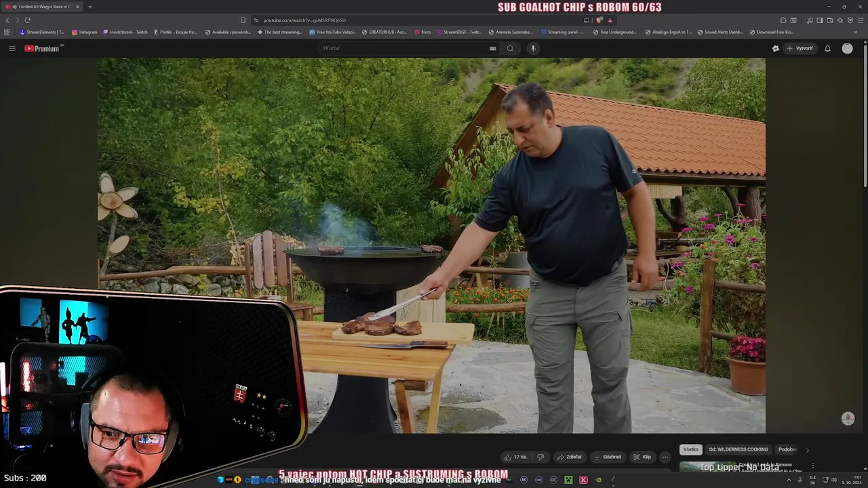Open Instagram bookmark
The width and height of the screenshot is (868, 488).
point(85,32)
